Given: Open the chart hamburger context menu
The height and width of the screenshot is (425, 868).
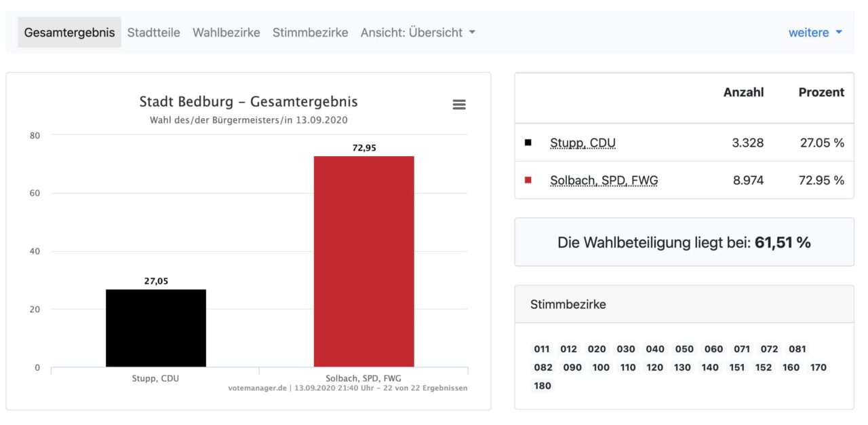Looking at the screenshot, I should tap(459, 105).
